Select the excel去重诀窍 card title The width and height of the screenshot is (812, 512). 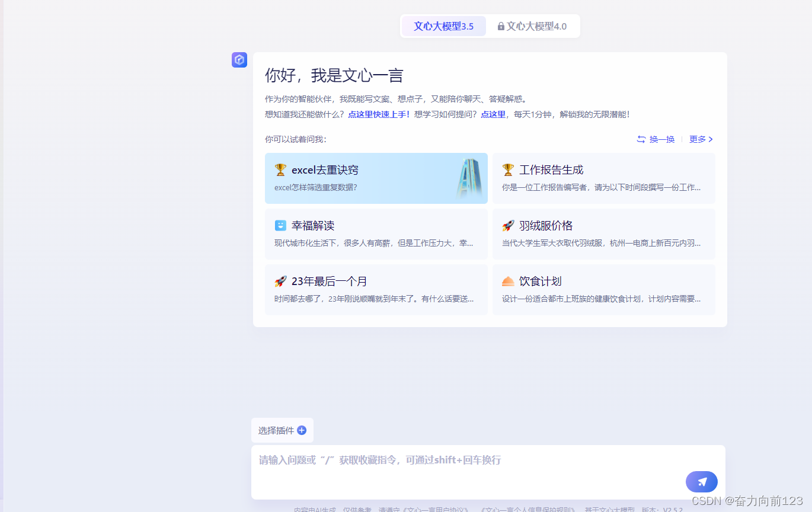[x=325, y=170]
